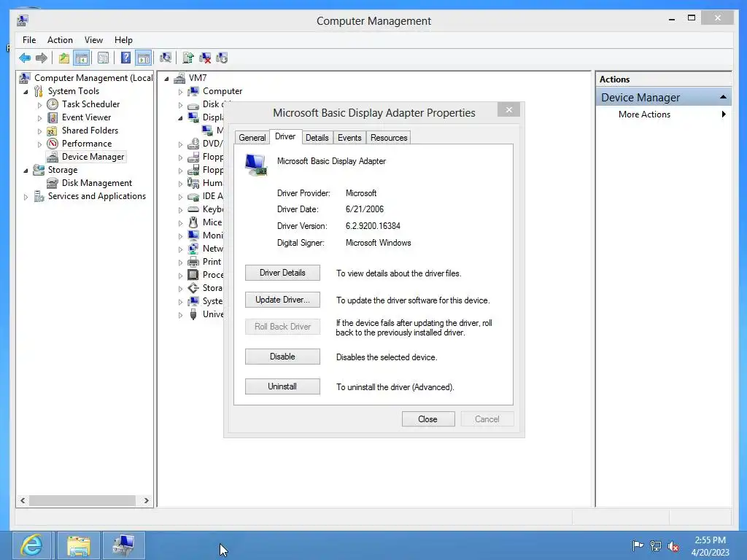Select Event Viewer in the console tree
This screenshot has height=560, width=747.
(86, 117)
